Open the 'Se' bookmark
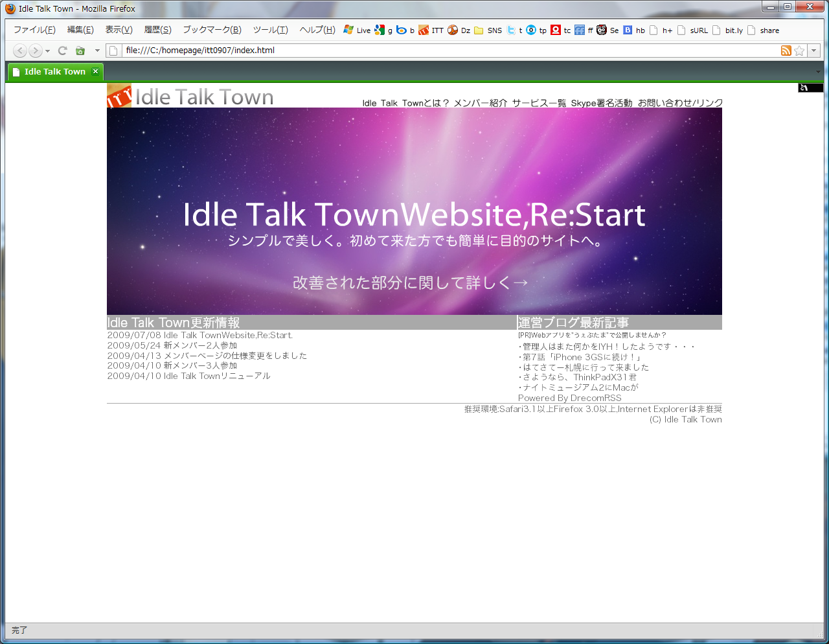The height and width of the screenshot is (644, 829). click(x=608, y=30)
